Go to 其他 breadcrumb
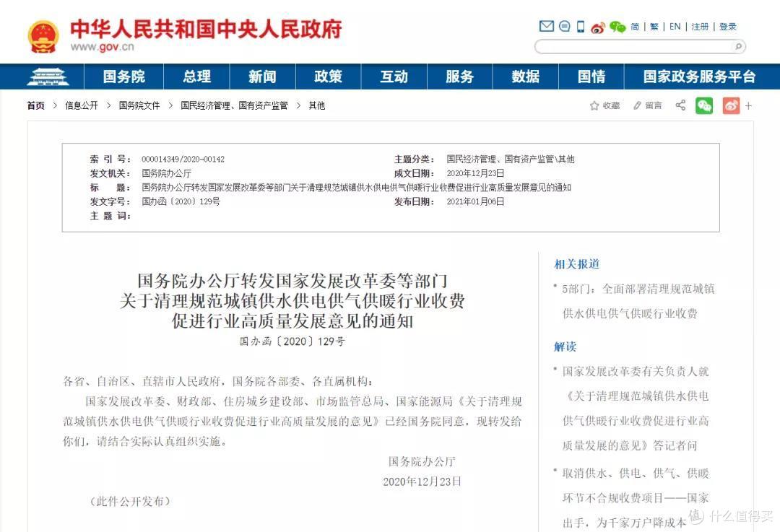The image size is (780, 532). (x=317, y=105)
